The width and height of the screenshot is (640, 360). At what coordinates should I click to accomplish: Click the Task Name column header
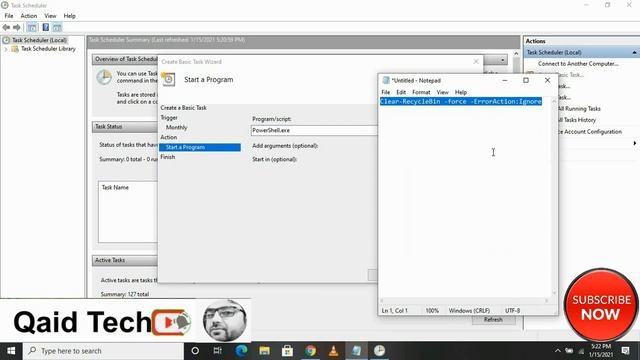(115, 187)
